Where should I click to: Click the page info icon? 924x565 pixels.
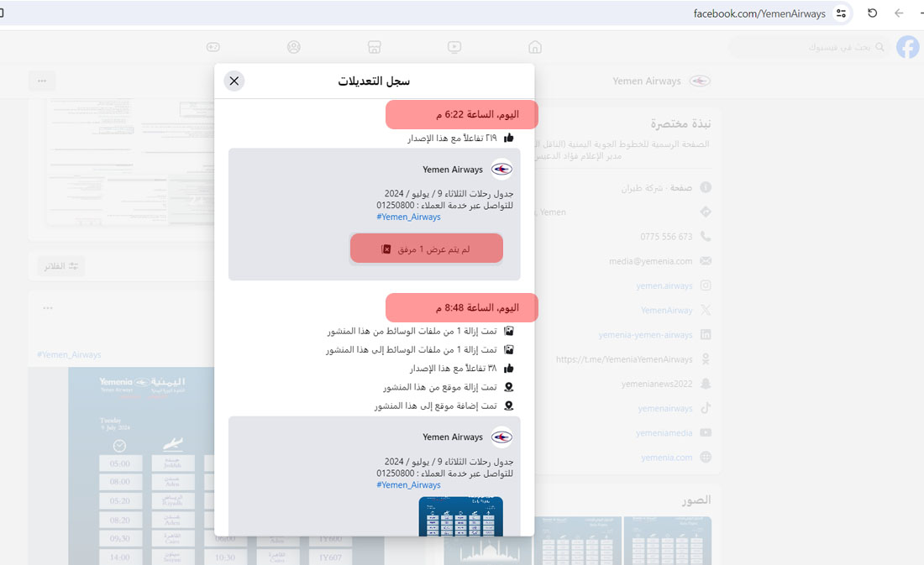tap(706, 187)
